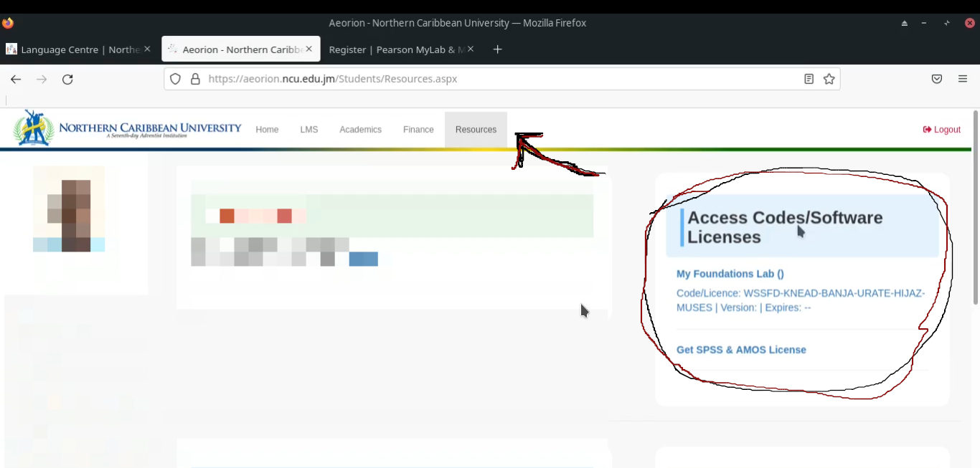
Task: Toggle reader view for this page
Action: coord(809,79)
